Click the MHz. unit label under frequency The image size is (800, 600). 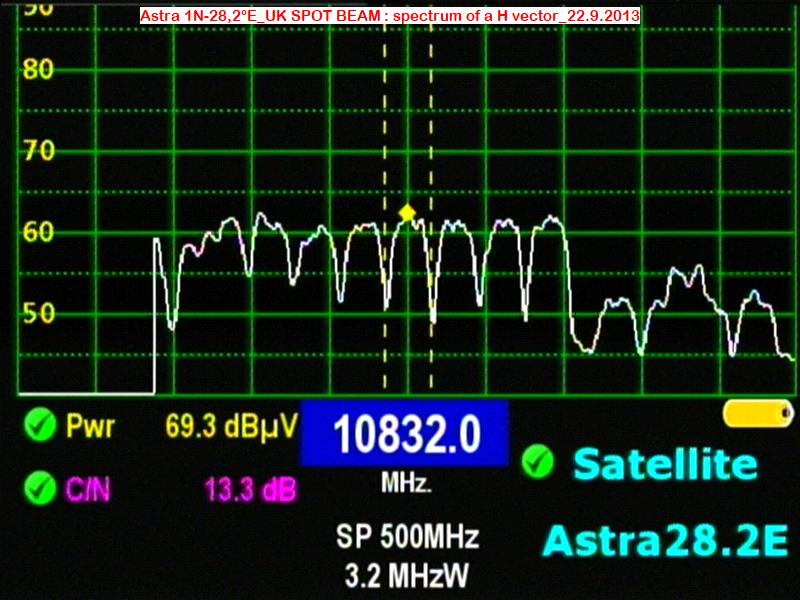point(406,484)
